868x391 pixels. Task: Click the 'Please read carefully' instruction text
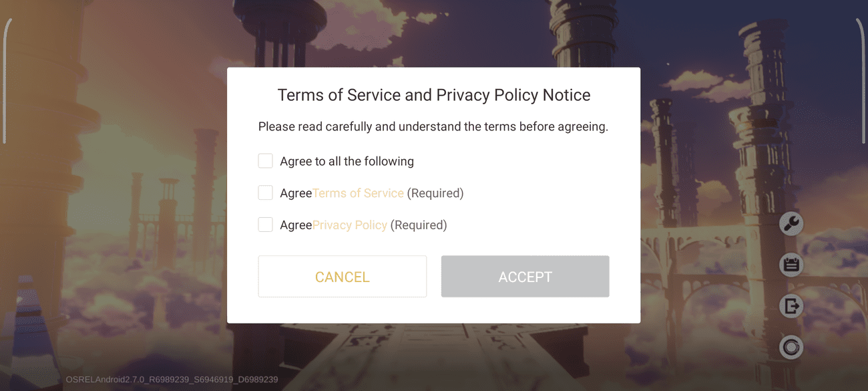point(433,127)
